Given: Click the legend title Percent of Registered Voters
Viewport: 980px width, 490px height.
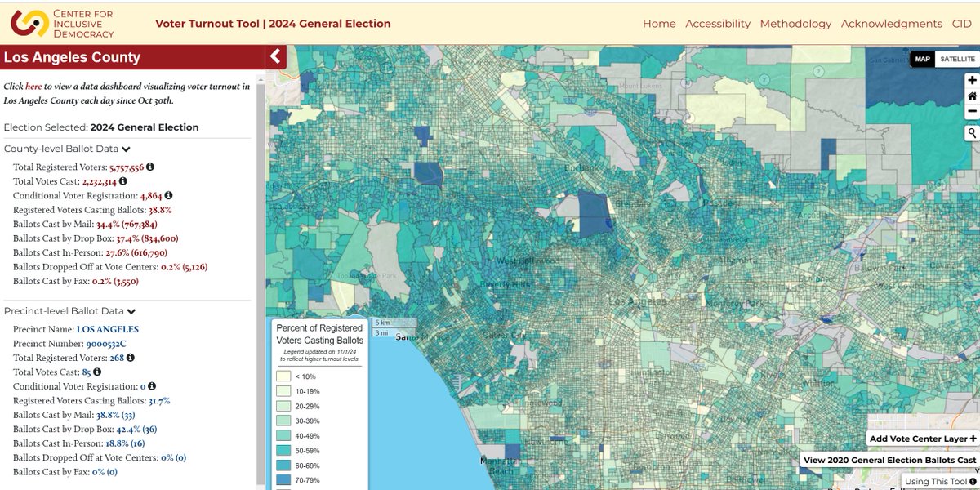Looking at the screenshot, I should click(320, 334).
